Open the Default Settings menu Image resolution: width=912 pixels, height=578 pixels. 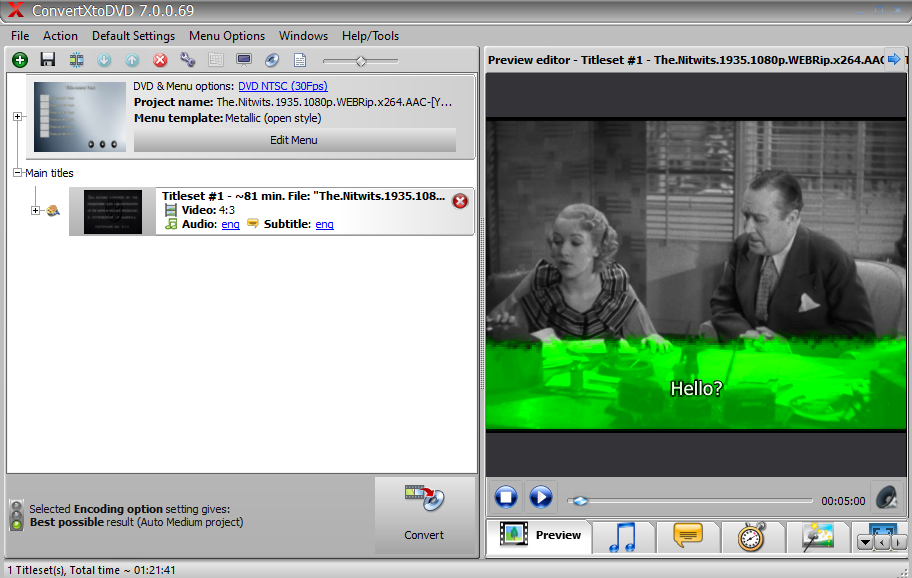coord(133,36)
